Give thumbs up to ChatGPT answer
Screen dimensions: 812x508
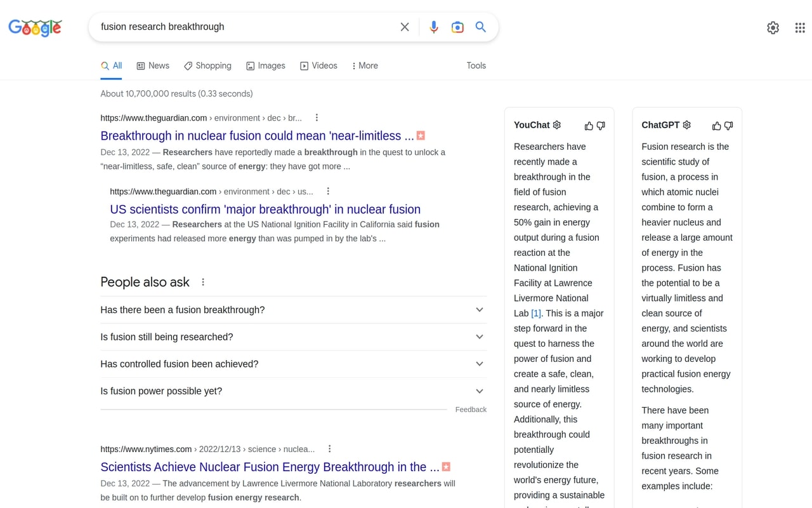click(717, 126)
